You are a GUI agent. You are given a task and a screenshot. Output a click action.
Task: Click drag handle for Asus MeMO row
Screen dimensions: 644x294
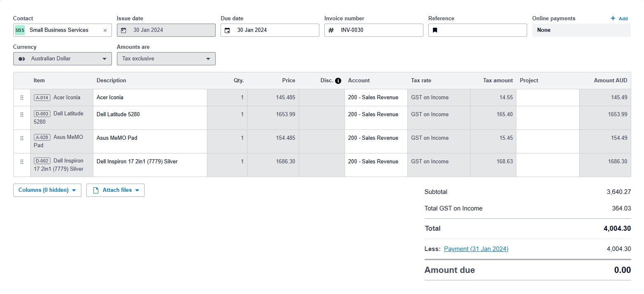tap(22, 138)
